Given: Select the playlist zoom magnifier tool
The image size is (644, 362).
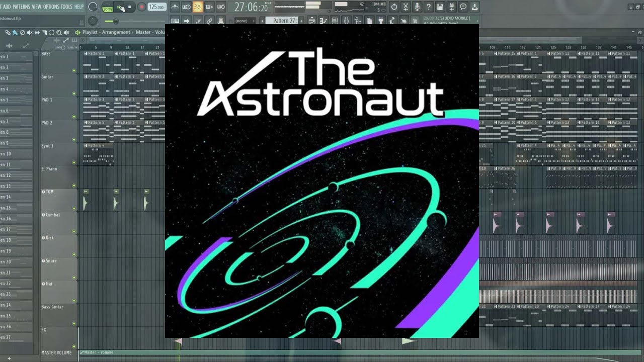Looking at the screenshot, I should [59, 32].
